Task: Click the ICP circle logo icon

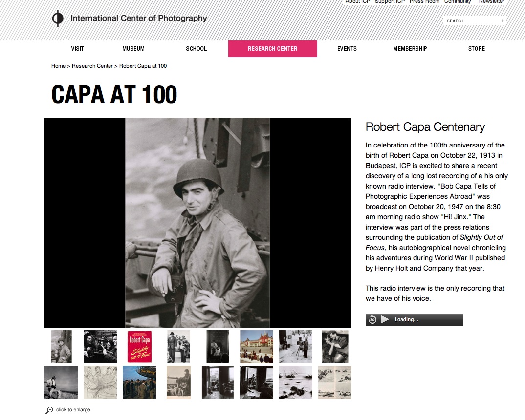Action: (x=58, y=19)
